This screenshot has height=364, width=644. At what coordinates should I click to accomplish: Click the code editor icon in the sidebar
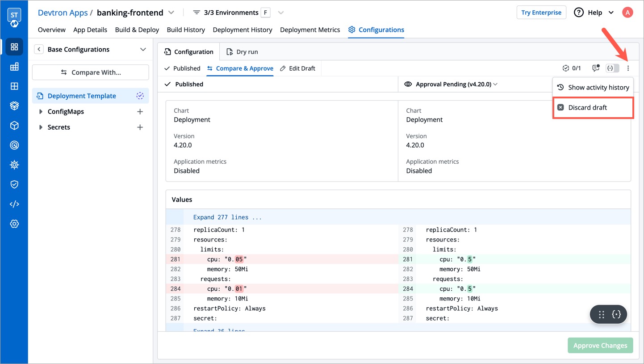click(14, 204)
